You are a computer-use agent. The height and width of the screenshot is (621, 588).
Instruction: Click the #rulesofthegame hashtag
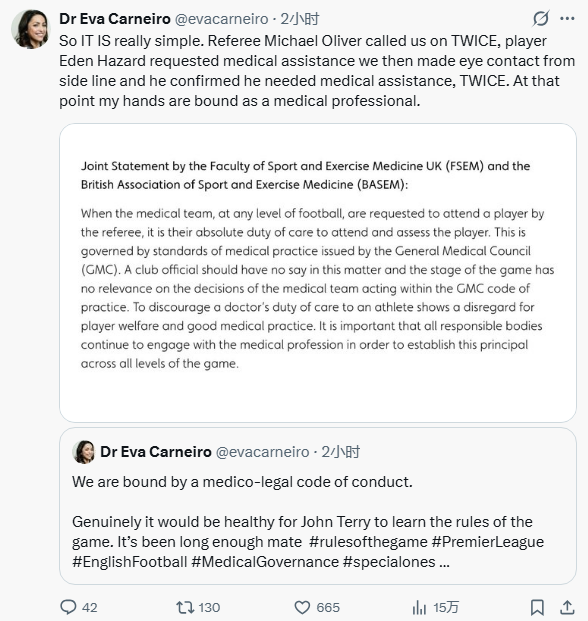coord(368,541)
